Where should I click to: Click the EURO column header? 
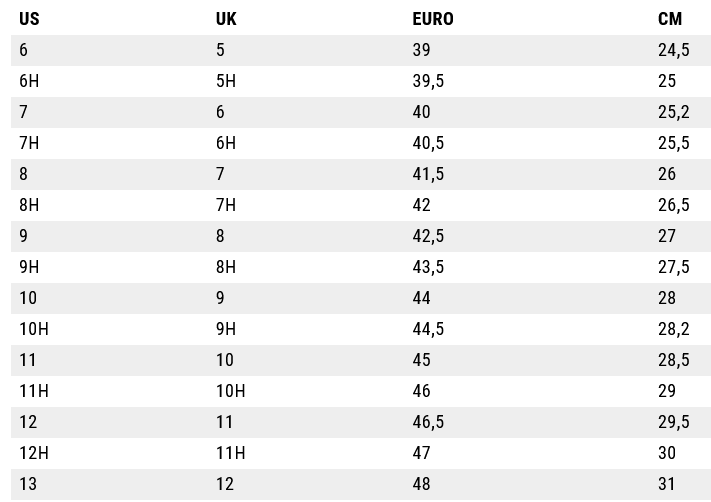[432, 19]
